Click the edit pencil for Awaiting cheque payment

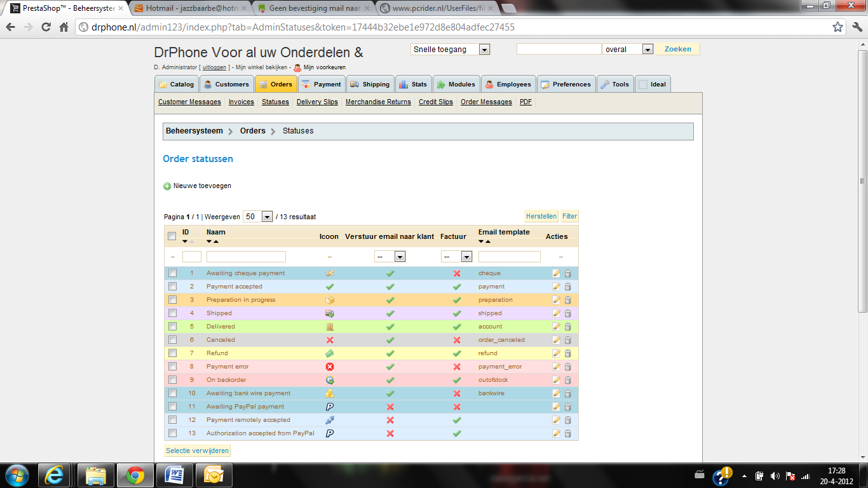557,273
